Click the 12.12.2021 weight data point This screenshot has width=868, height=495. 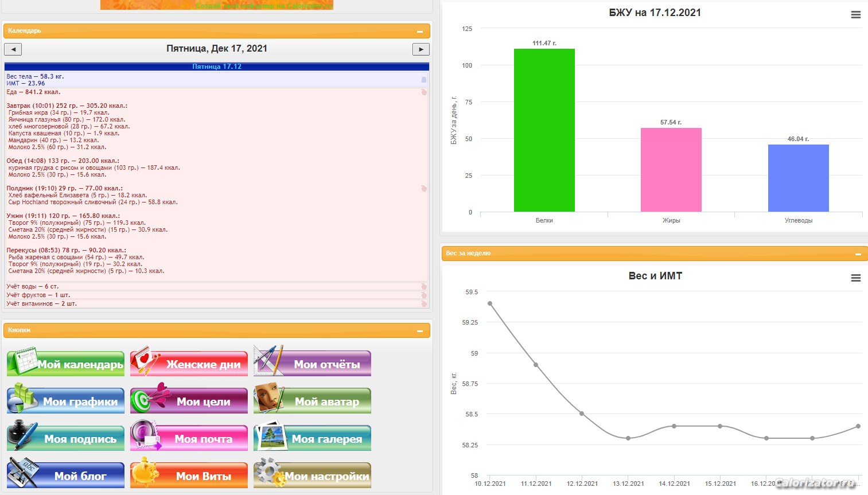[582, 414]
